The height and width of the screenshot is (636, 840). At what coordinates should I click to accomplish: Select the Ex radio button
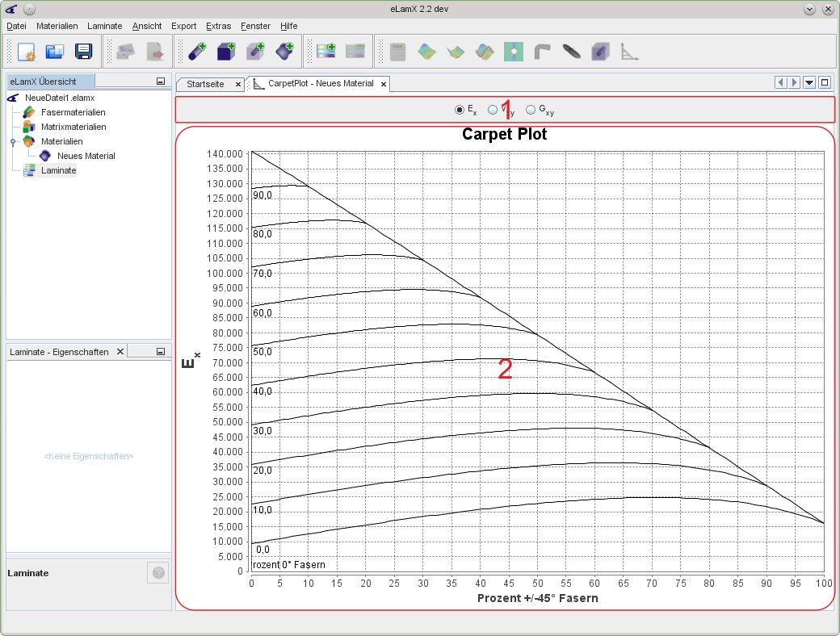point(460,110)
